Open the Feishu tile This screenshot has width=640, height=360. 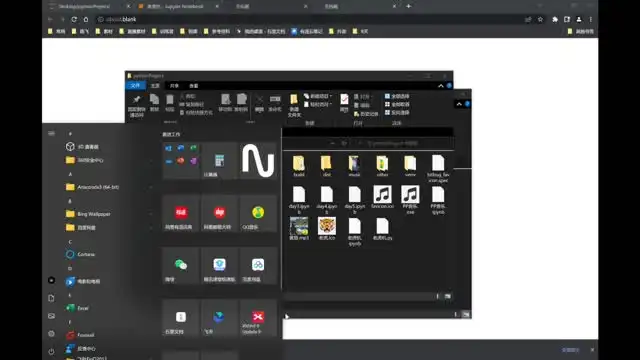(219, 318)
